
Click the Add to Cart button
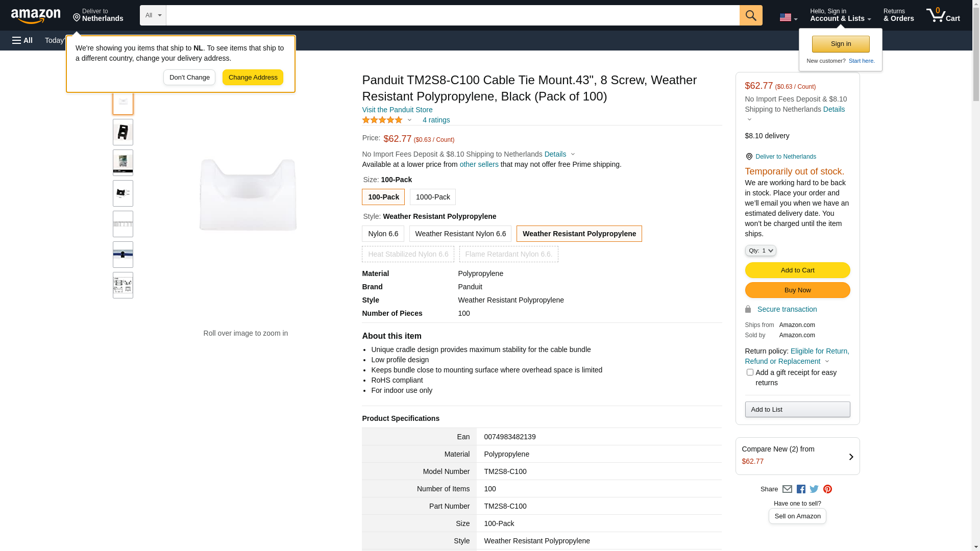click(797, 270)
